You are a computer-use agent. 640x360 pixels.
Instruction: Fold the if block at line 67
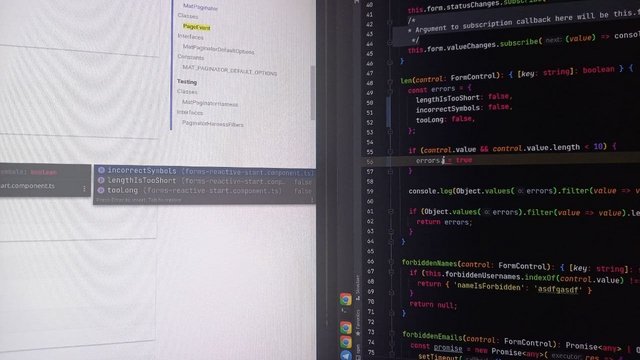pos(391,272)
